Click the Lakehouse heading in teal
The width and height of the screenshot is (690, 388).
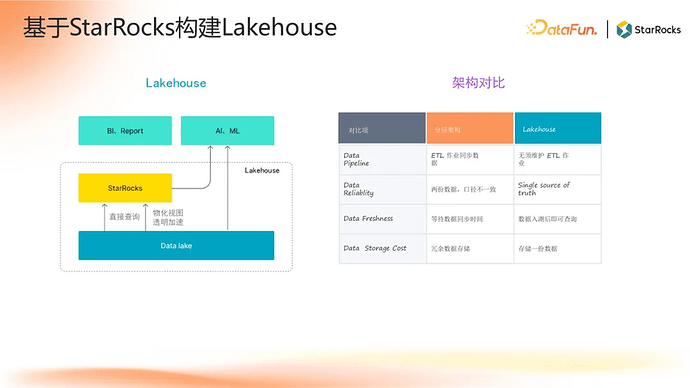point(176,83)
